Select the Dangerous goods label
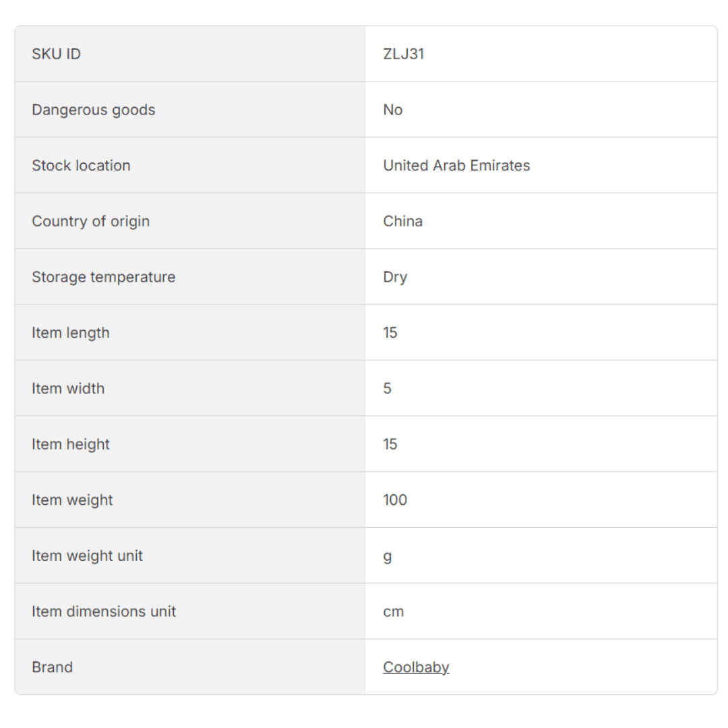Screen dimensions: 728x728 tap(93, 110)
